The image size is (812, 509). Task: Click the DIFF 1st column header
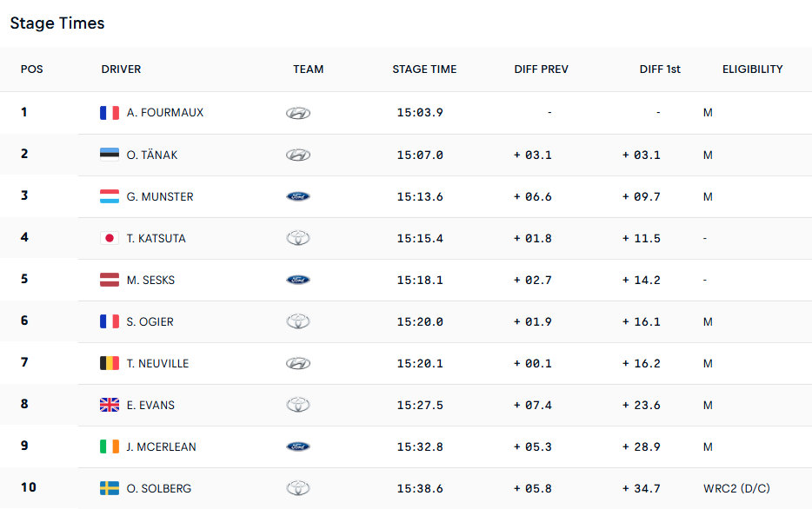coord(660,69)
